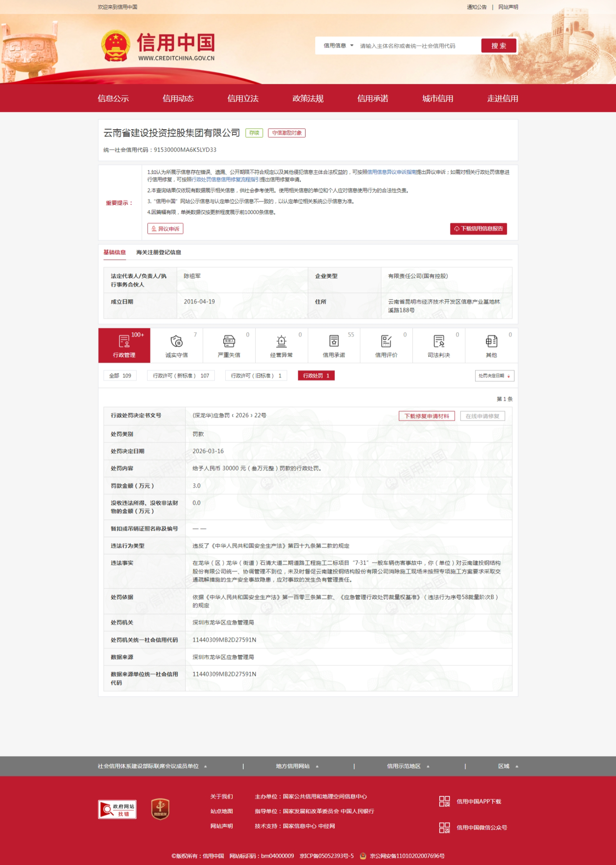Screen dimensions: 616x865
Task: Click the company name search input field
Action: click(417, 46)
